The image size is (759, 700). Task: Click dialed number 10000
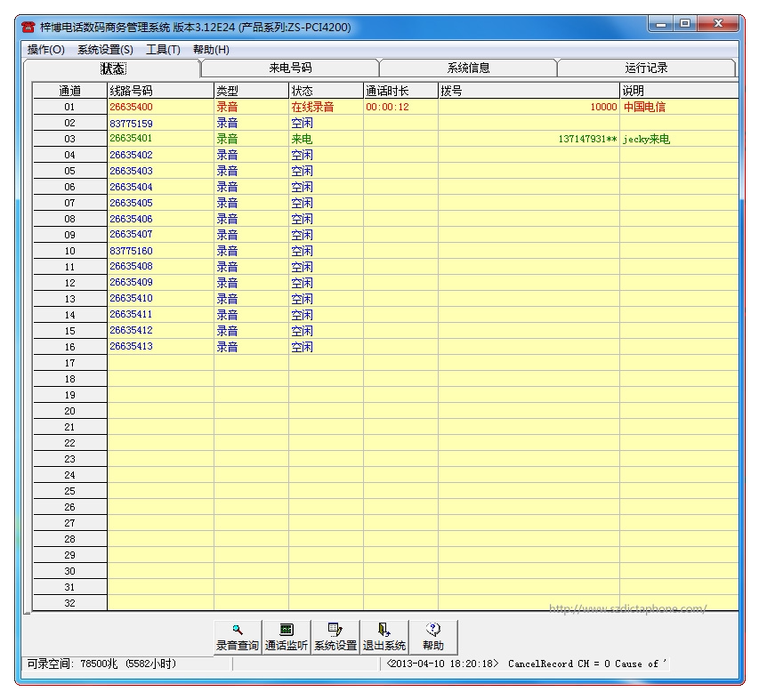click(x=603, y=107)
